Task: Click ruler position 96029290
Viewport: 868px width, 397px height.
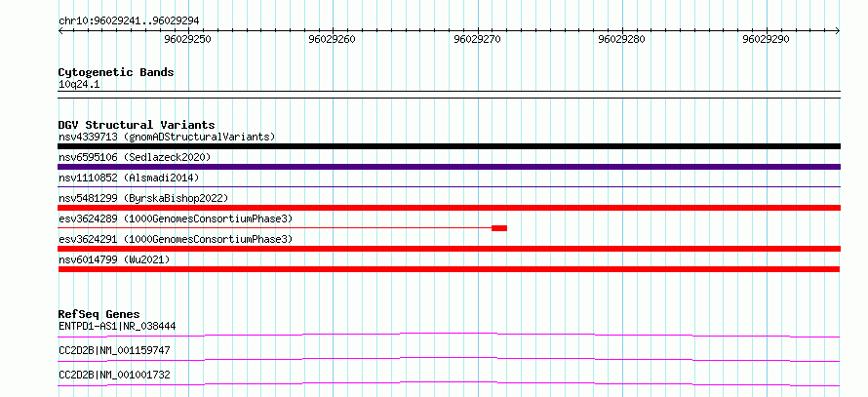Action: 767,39
